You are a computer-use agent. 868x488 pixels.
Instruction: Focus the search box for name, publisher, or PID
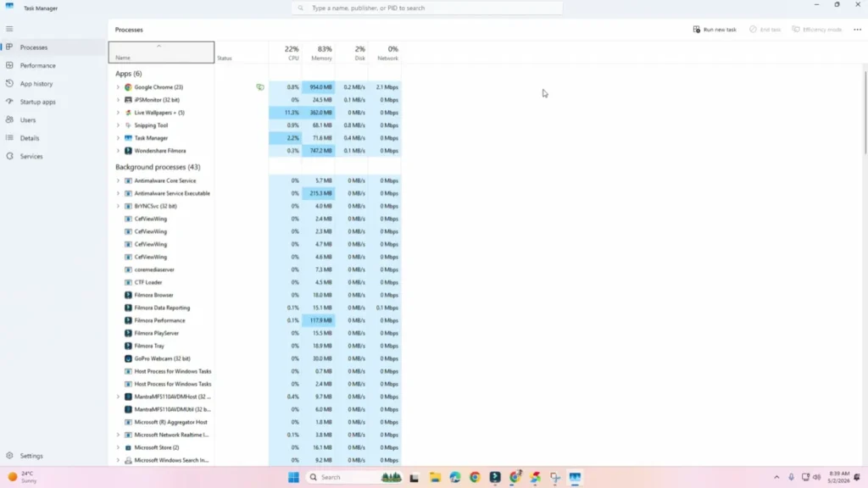(427, 8)
